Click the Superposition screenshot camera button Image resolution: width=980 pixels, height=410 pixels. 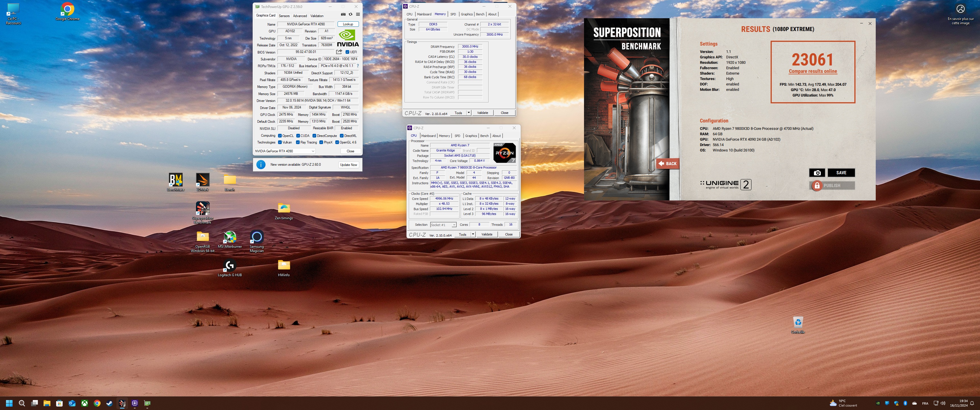817,173
